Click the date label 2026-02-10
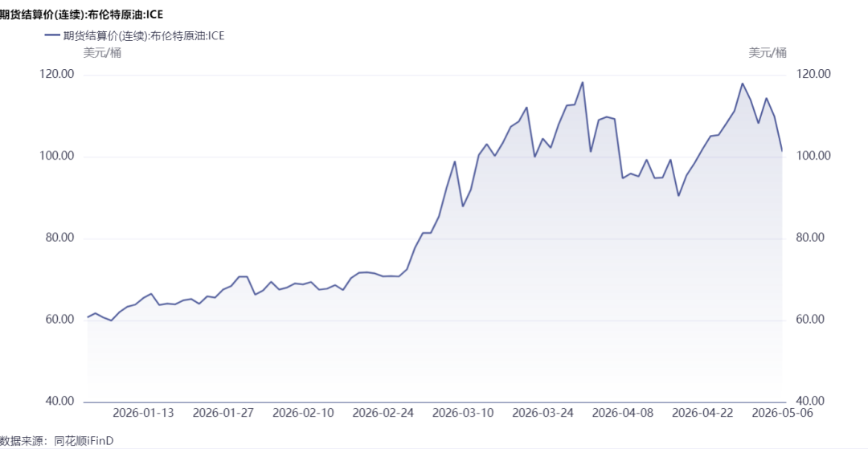 click(x=304, y=414)
